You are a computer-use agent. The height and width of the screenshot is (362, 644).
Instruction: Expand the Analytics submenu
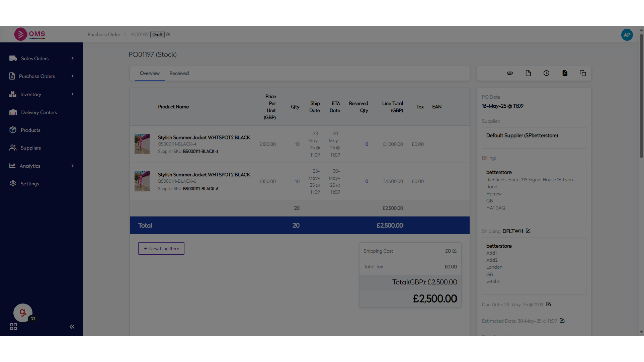point(72,166)
